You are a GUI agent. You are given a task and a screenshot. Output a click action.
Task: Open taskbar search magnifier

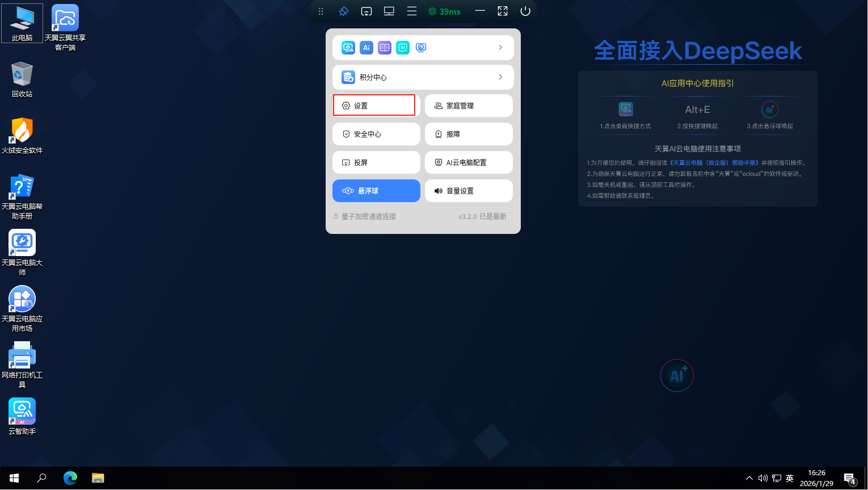tap(41, 478)
